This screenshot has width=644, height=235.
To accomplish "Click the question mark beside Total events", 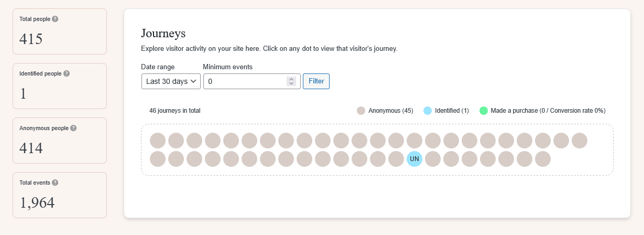I will [x=55, y=183].
